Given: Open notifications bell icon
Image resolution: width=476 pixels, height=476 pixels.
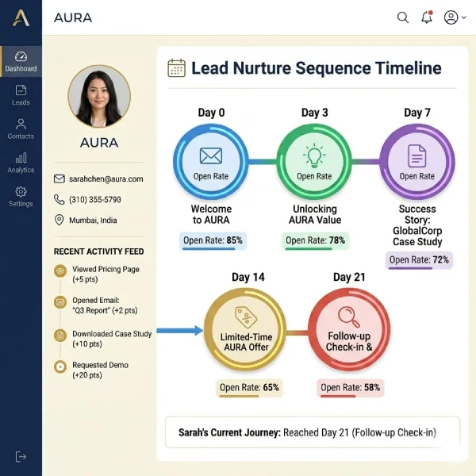Looking at the screenshot, I should (427, 17).
